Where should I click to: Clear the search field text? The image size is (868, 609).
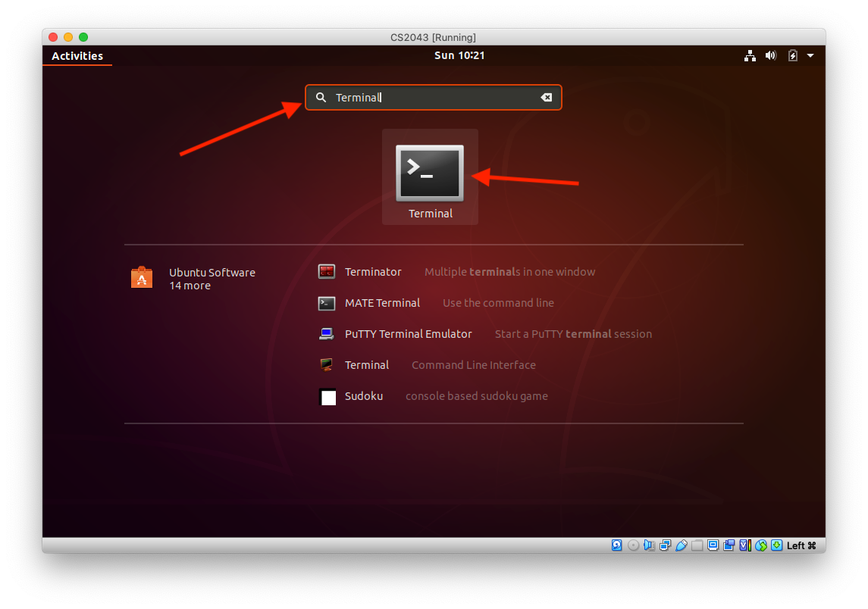pos(546,98)
